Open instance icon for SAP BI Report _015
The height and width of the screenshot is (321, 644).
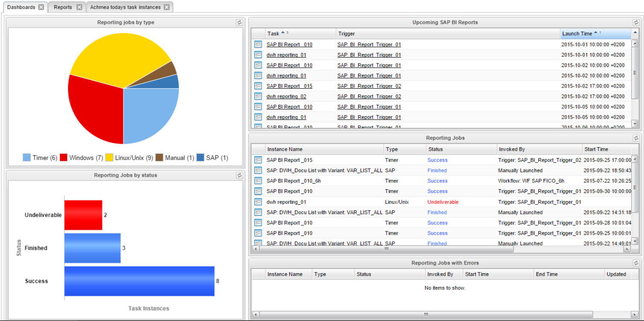[258, 160]
